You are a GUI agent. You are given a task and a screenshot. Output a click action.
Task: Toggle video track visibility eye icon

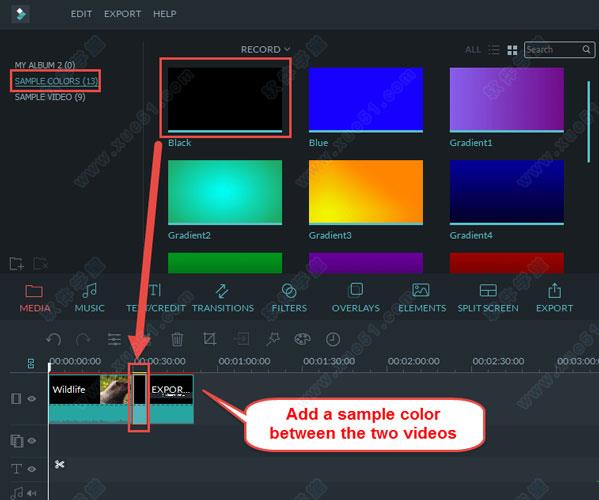click(32, 398)
